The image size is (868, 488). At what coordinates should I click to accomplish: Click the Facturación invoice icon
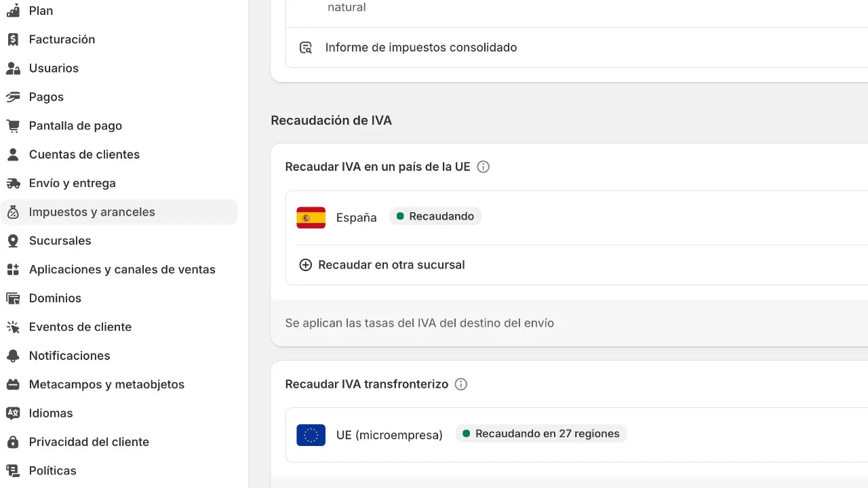click(x=12, y=39)
